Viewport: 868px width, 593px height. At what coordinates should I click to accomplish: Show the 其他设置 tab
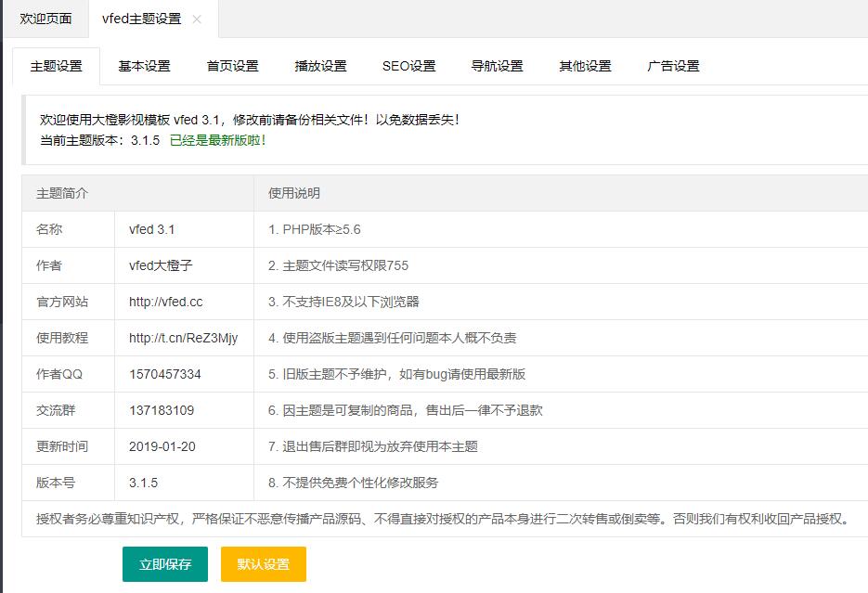(586, 66)
